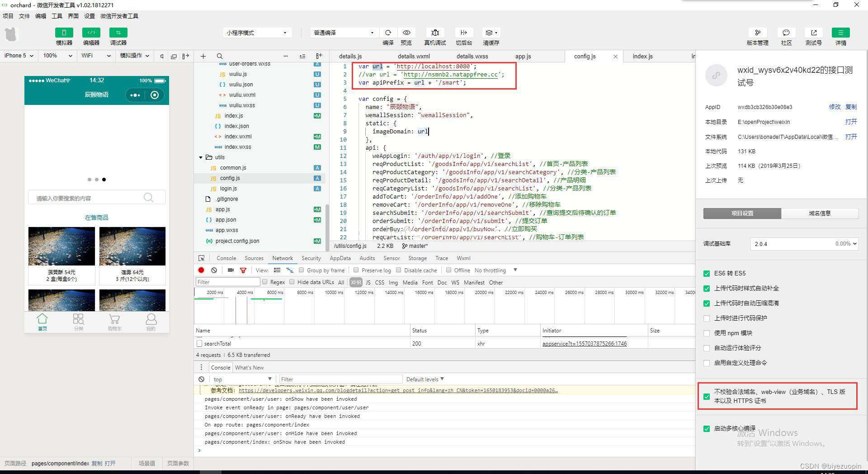Toggle the network filter funnel icon
The width and height of the screenshot is (868, 474).
243,270
